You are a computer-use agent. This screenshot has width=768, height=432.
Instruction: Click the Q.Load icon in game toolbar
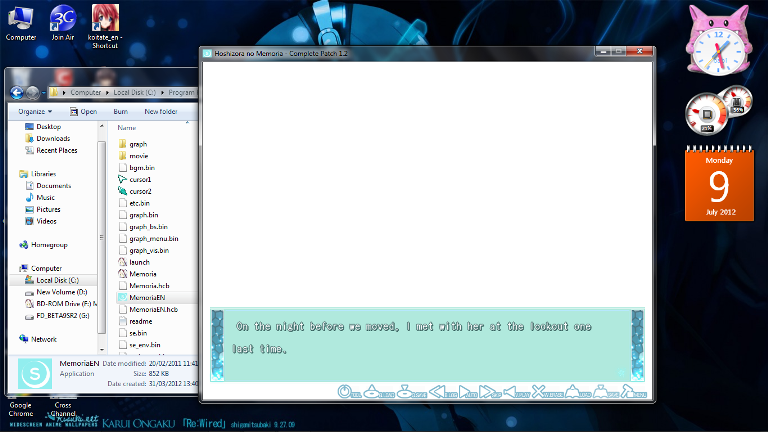click(x=372, y=391)
